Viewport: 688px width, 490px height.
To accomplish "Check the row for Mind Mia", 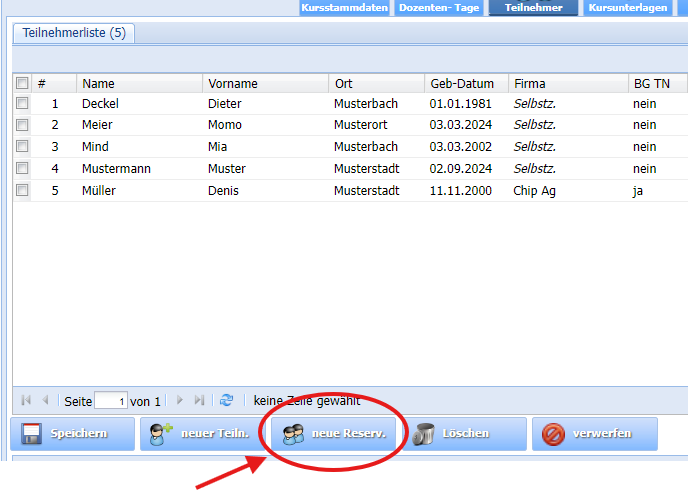I will pyautogui.click(x=22, y=147).
